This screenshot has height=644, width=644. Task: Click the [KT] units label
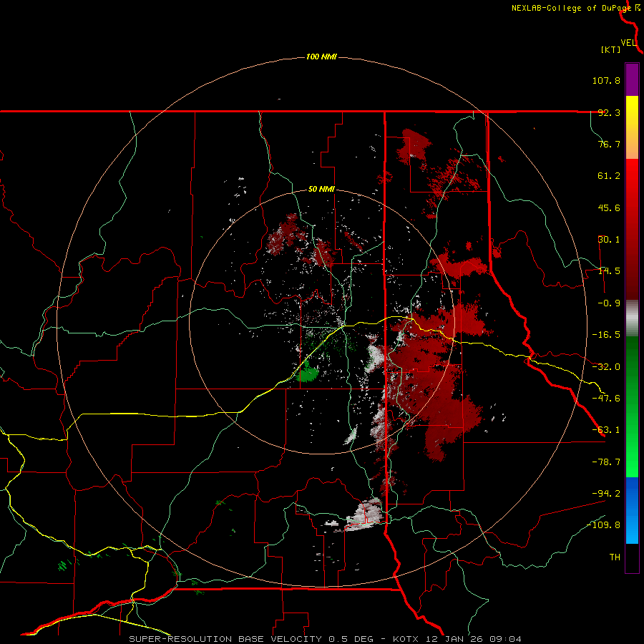tap(610, 49)
